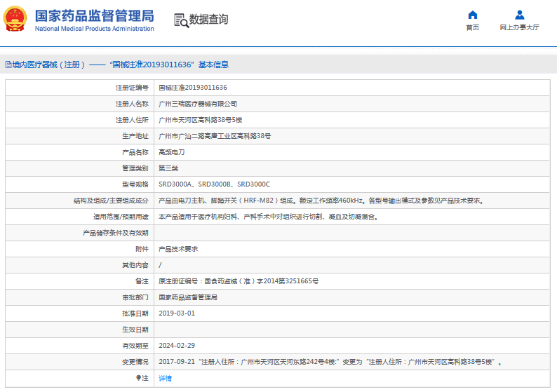Select address 广州市天河区高科路38号5楼

(x=201, y=120)
